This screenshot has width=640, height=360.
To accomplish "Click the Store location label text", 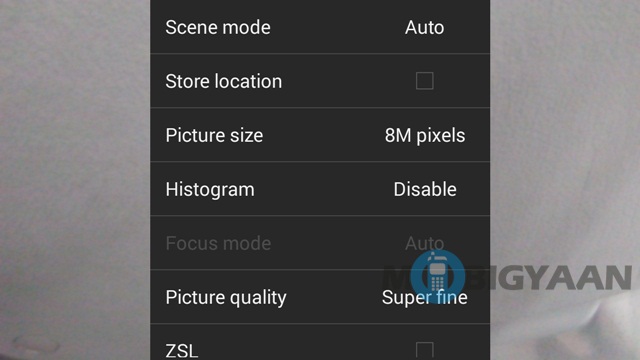I will [224, 81].
